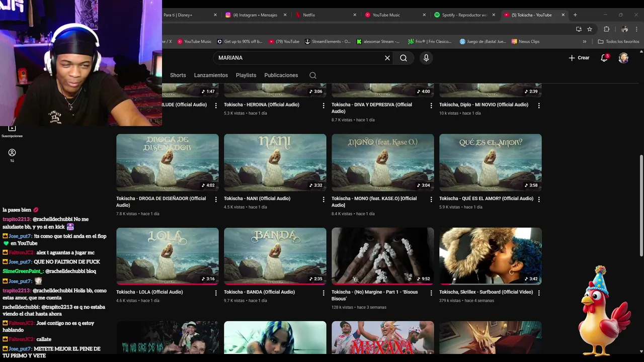
Task: Open a new browser tab
Action: tap(575, 15)
